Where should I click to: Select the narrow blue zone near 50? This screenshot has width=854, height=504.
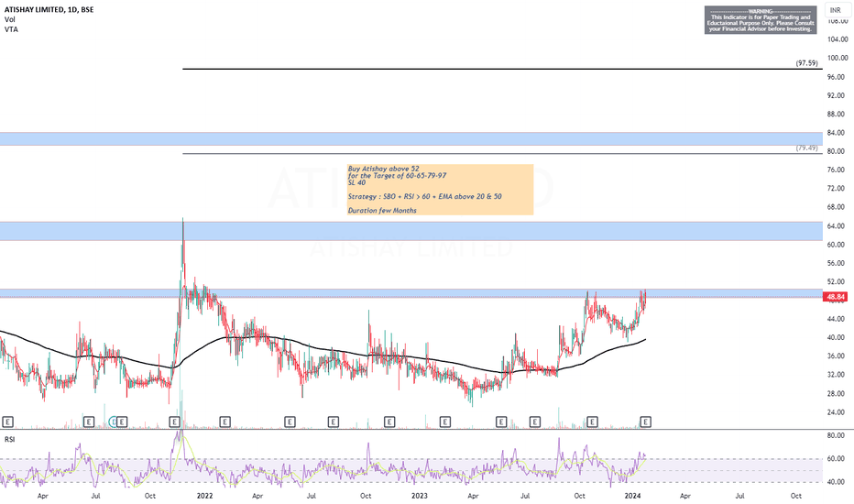pyautogui.click(x=411, y=293)
